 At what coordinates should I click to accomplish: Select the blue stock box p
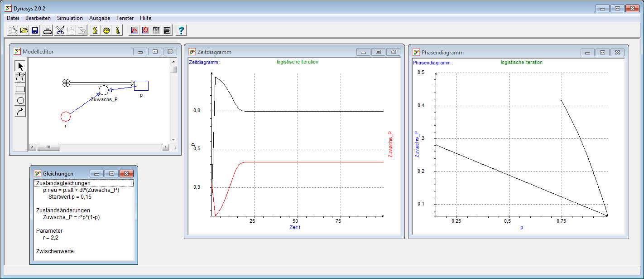(x=141, y=85)
